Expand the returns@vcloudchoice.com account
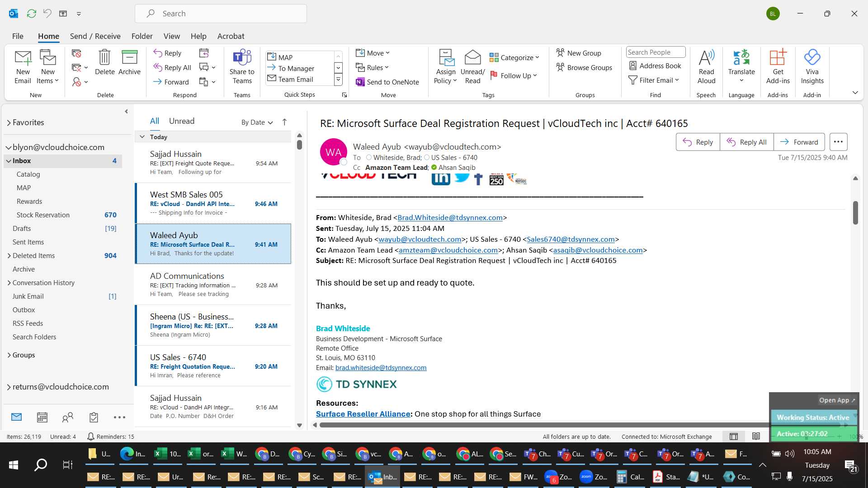 coord(9,387)
